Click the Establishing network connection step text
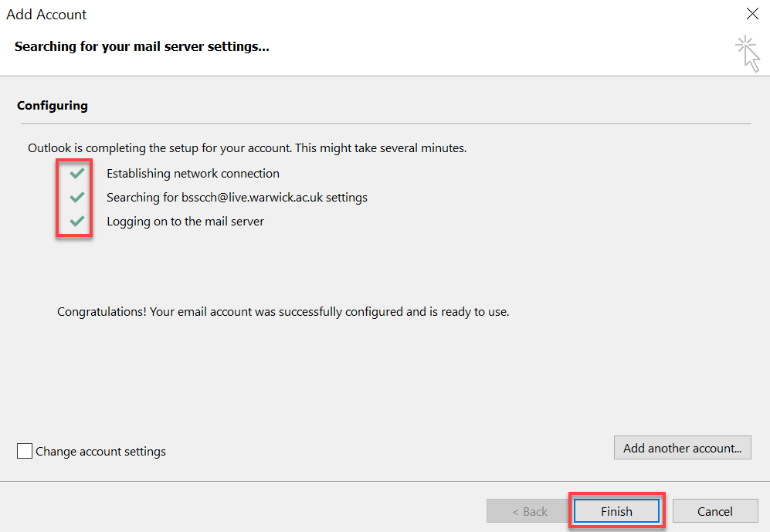The width and height of the screenshot is (770, 532). pos(192,173)
